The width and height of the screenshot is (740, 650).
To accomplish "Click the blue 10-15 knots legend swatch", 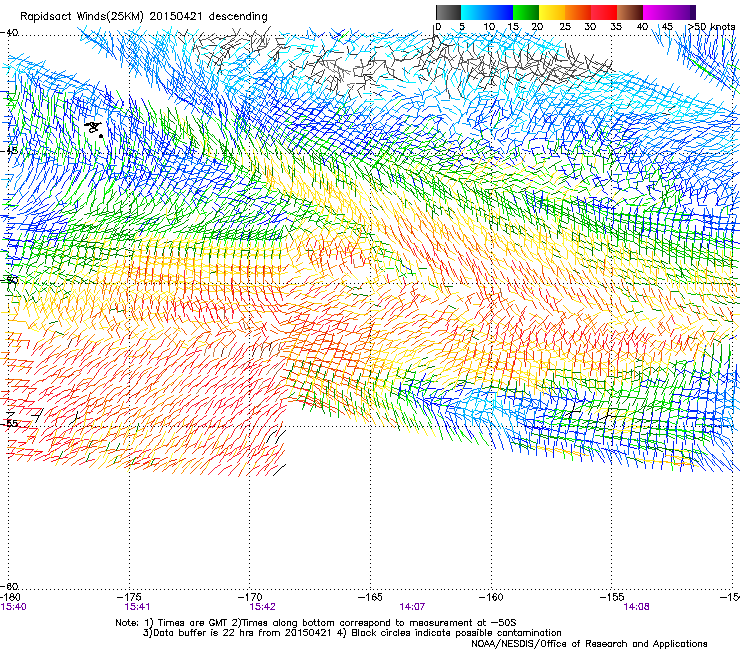I will (500, 12).
